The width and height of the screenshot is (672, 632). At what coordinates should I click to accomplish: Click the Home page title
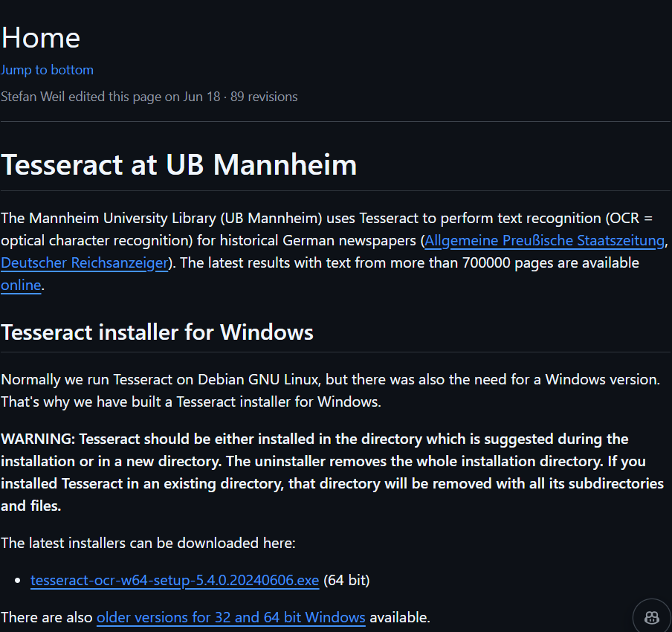(41, 38)
